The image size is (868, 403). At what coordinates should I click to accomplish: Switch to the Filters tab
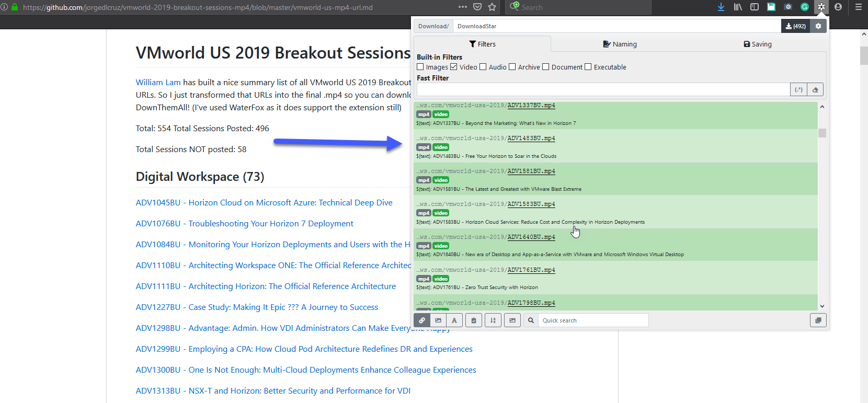pos(482,44)
